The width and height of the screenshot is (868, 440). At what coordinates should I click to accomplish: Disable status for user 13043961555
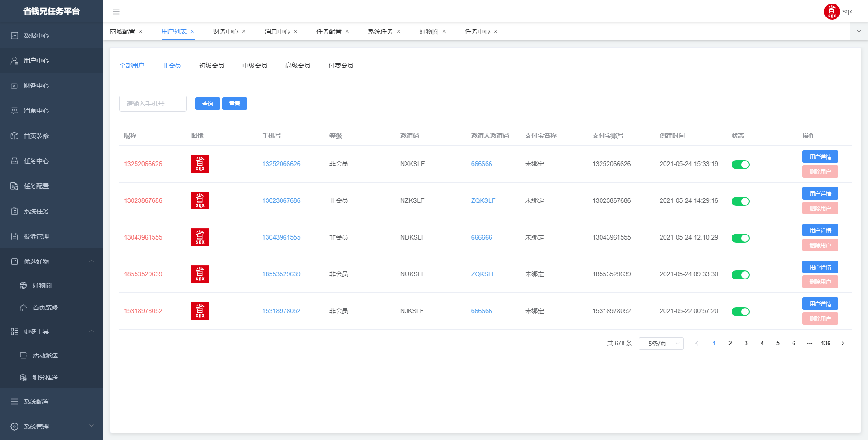[x=740, y=238]
